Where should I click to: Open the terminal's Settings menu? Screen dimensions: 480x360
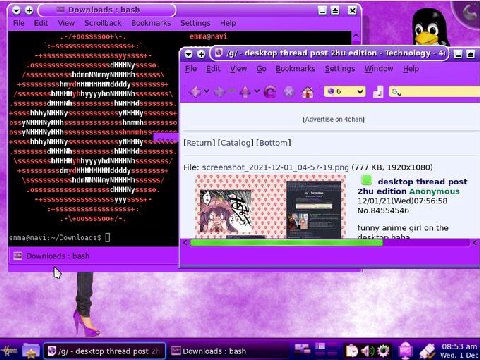coord(195,23)
